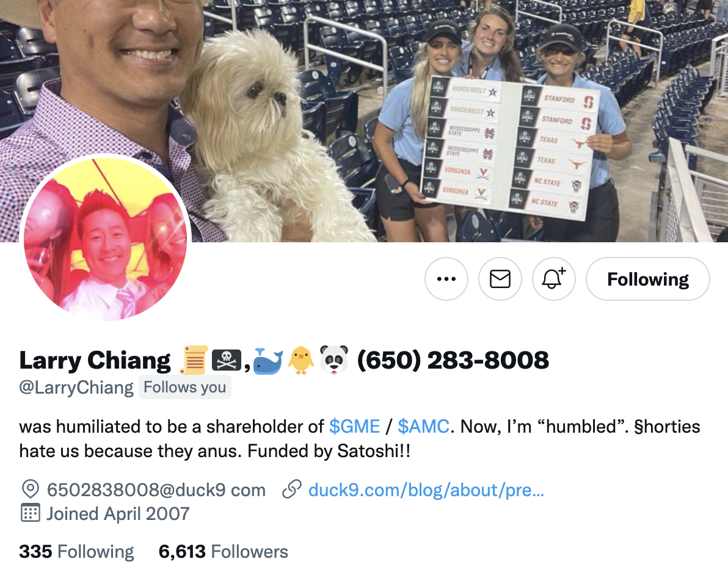Click the calendar icon next to Joined
The width and height of the screenshot is (728, 570).
click(30, 513)
